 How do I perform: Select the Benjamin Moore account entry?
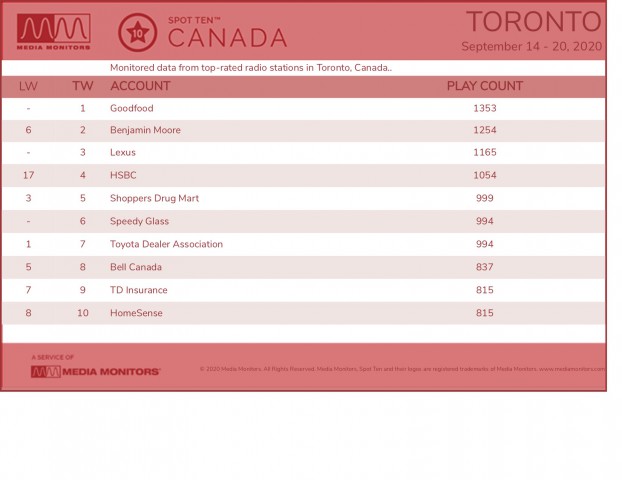(145, 130)
